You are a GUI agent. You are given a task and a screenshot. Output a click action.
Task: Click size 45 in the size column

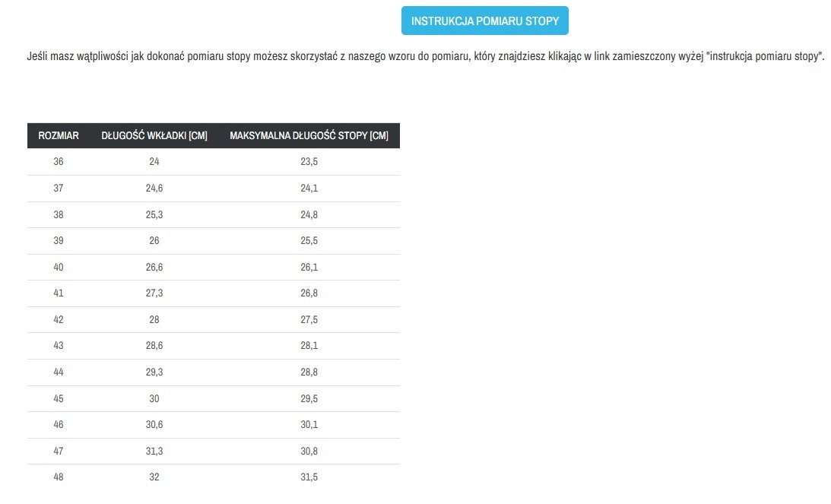point(59,399)
